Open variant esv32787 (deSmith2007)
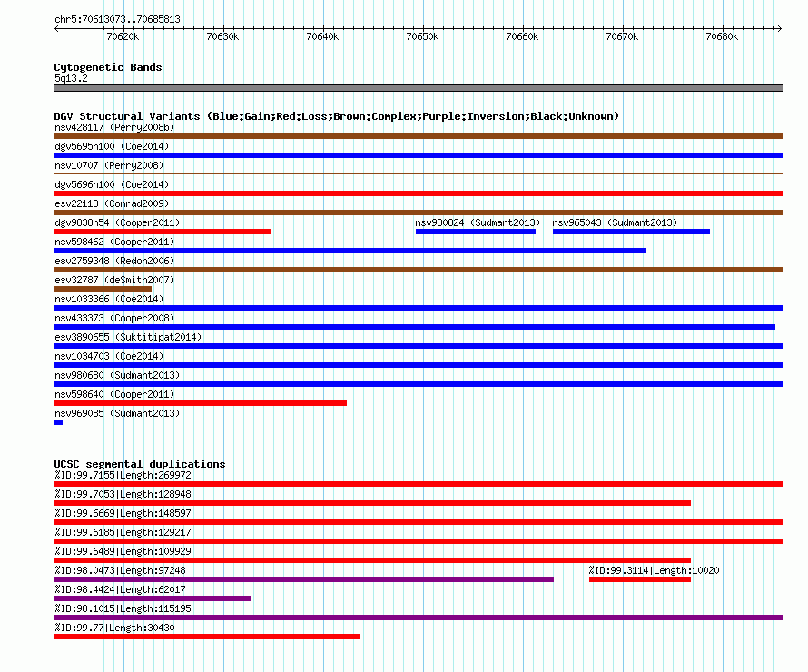Screen dimensions: 808x672 tap(114, 280)
